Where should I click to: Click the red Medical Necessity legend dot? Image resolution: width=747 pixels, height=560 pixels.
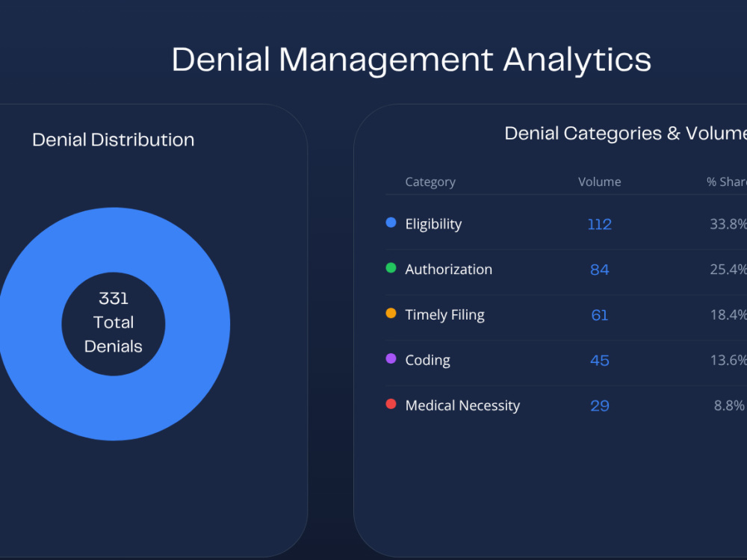[x=391, y=404]
